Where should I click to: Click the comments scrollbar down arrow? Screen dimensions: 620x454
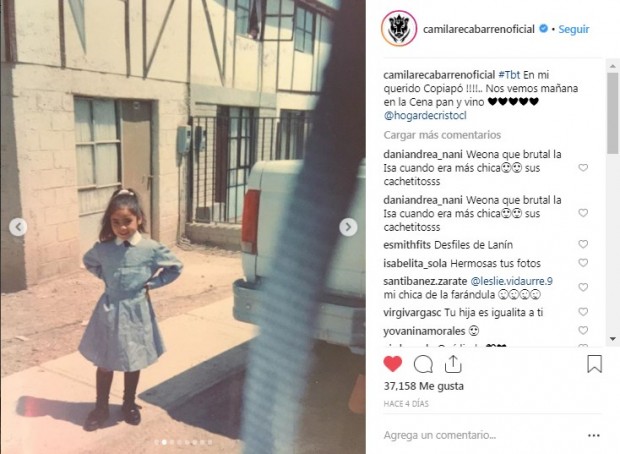612,339
